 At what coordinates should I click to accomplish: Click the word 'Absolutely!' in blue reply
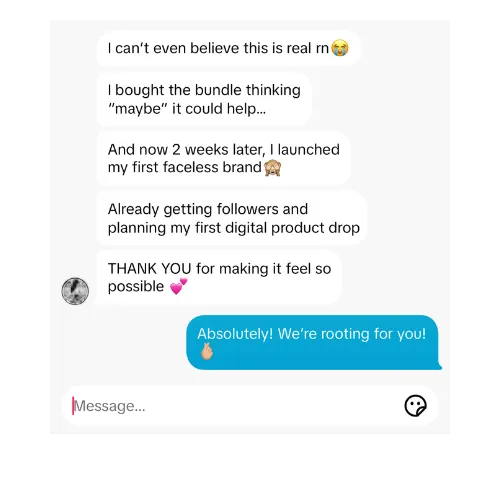[x=235, y=334]
